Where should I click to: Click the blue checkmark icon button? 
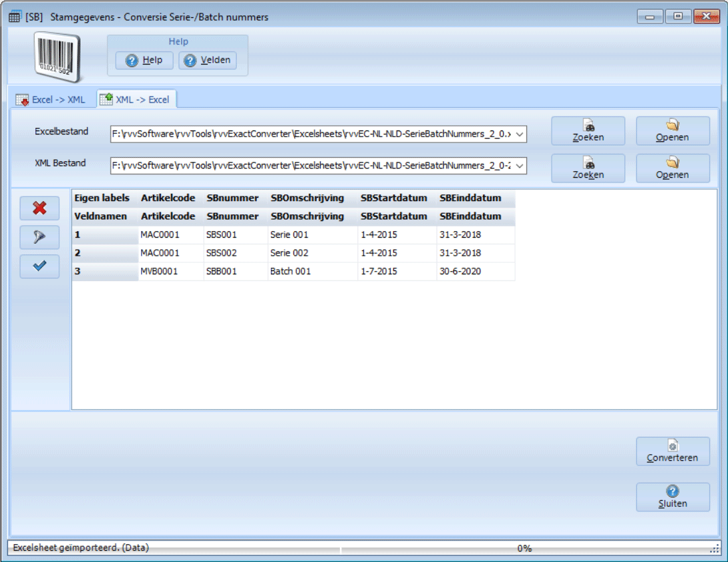coord(39,266)
